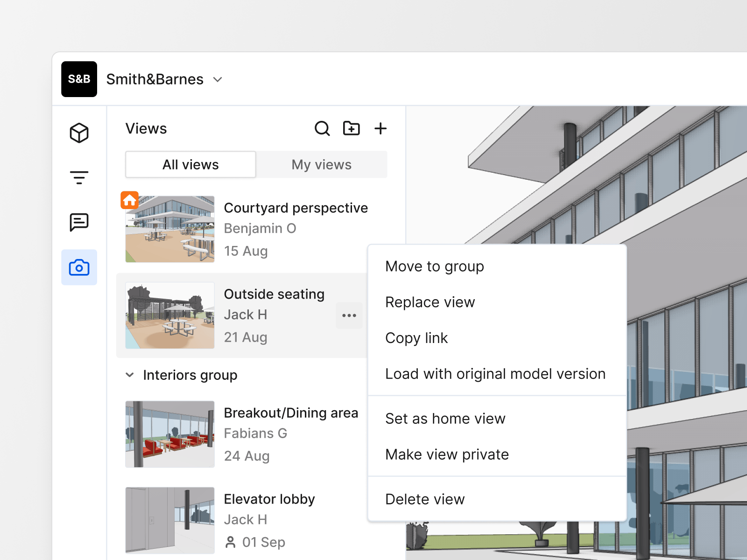Select the camera Views panel icon
The height and width of the screenshot is (560, 747).
(79, 267)
